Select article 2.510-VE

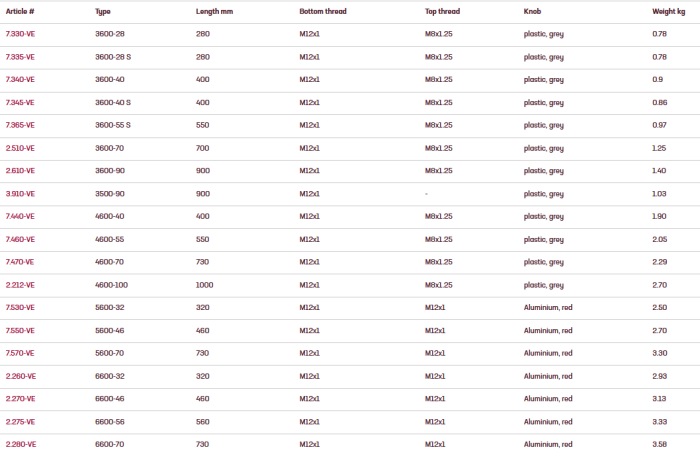tap(21, 148)
